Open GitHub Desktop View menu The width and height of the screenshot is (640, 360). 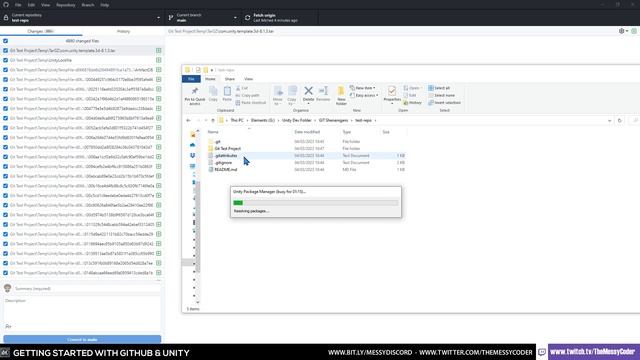click(45, 5)
